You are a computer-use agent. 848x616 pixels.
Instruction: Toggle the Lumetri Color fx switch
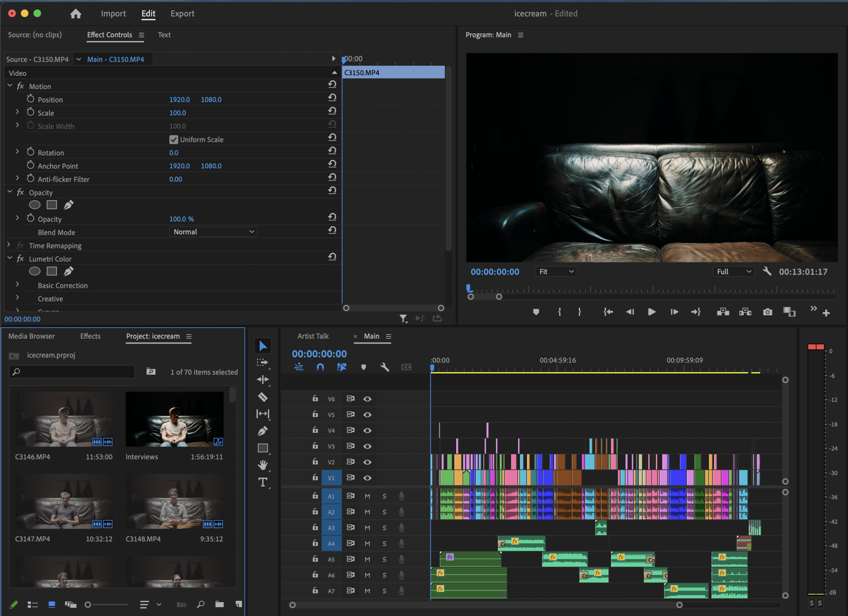20,259
